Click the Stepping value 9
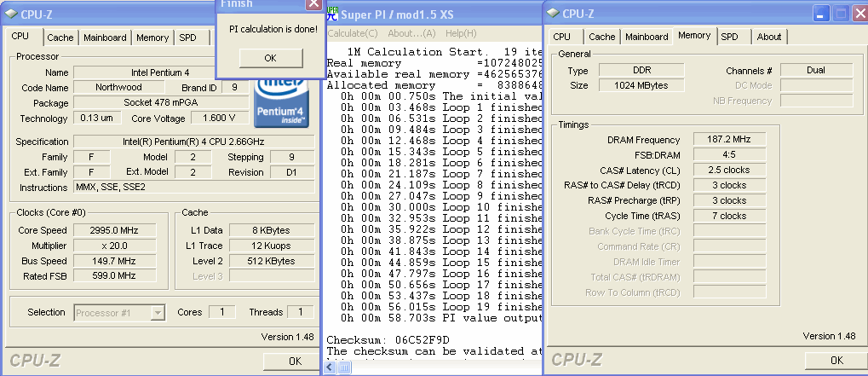Viewport: 868px width, 376px height. coord(291,157)
